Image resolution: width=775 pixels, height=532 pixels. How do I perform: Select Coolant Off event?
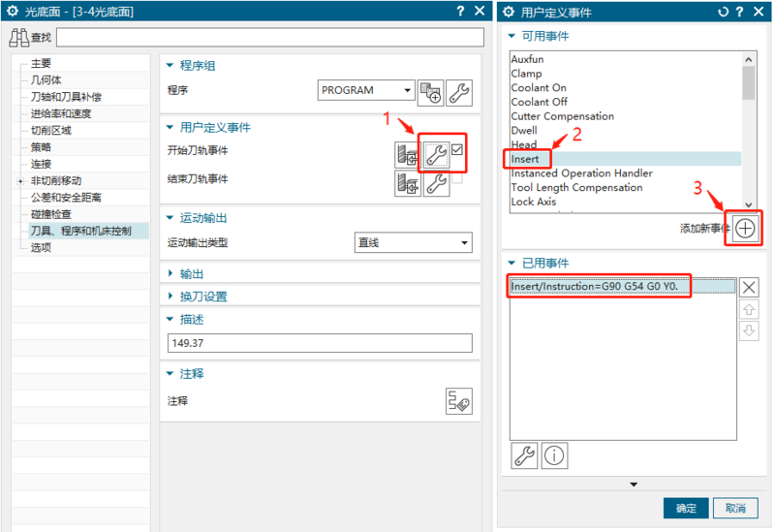click(540, 103)
